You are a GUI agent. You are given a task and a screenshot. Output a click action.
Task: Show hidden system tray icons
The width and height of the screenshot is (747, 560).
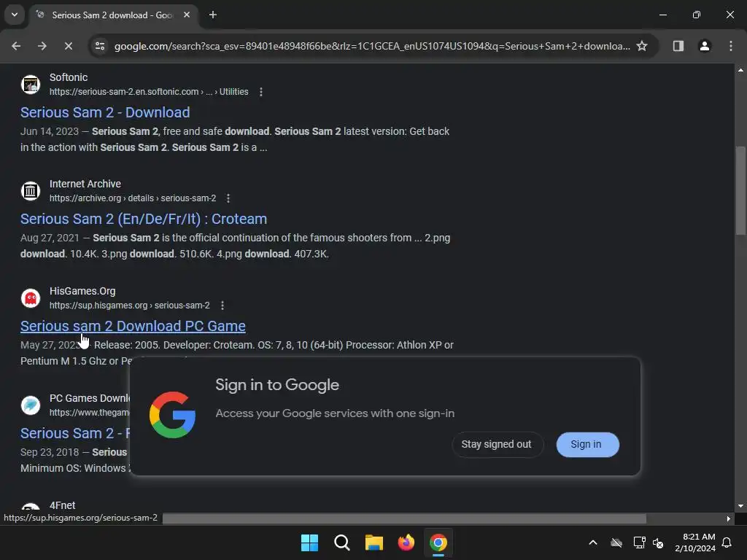coord(593,542)
